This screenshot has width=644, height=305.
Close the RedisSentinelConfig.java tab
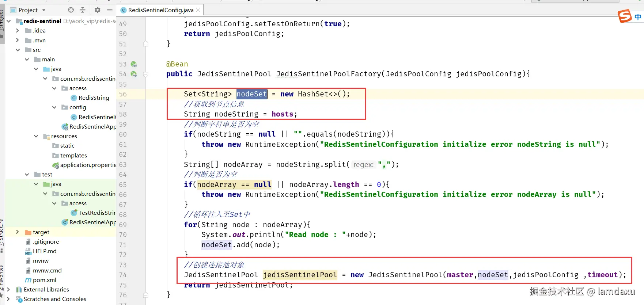(198, 10)
